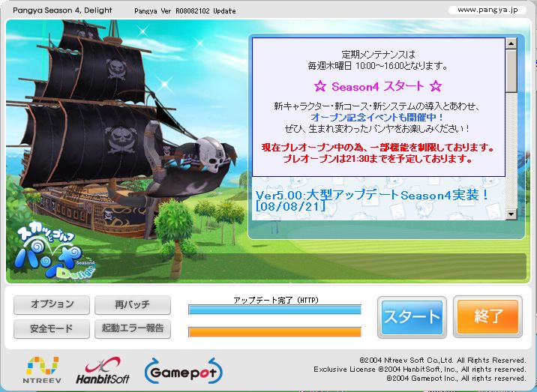Click the '毎週木曜日 10:00～16:00となります。' schedule text
The height and width of the screenshot is (392, 537).
(378, 66)
